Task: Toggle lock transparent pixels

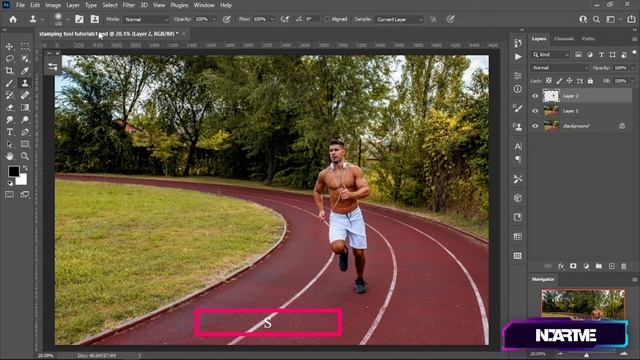Action: click(549, 81)
